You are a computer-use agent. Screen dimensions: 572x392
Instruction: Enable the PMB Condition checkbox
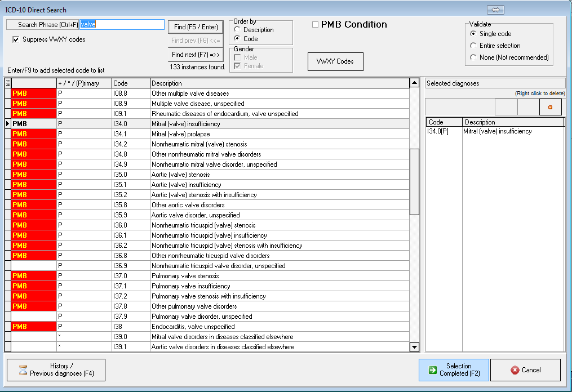[316, 24]
